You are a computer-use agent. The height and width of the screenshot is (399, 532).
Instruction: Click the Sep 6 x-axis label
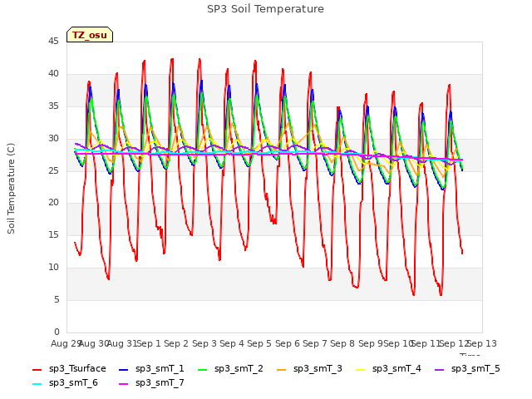coord(287,343)
